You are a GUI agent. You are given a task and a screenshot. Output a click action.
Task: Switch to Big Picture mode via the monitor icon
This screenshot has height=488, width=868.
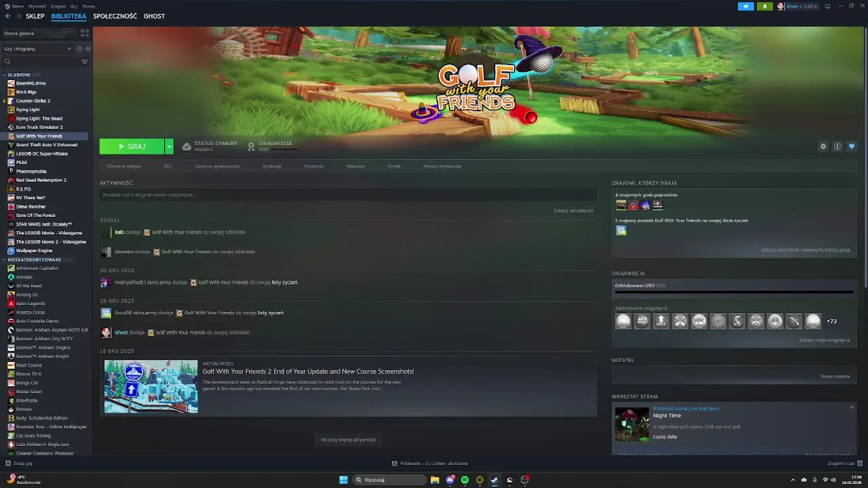827,6
